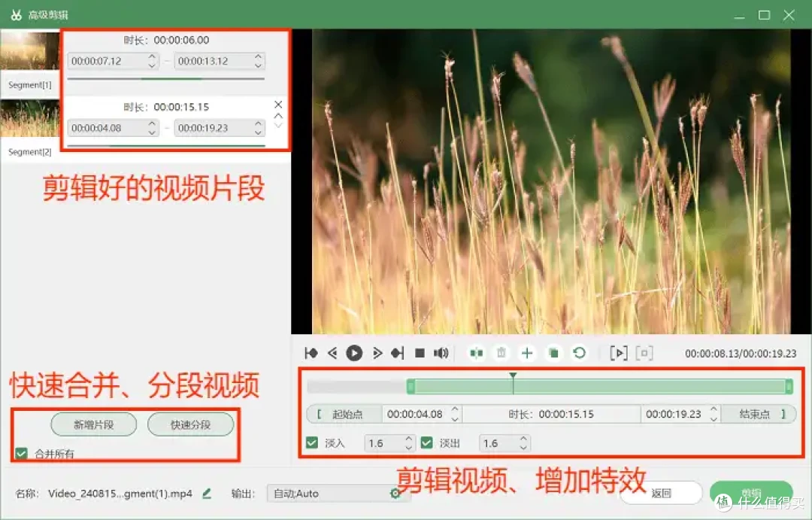Step back one frame
Screen dimensions: 812x520
(x=332, y=353)
